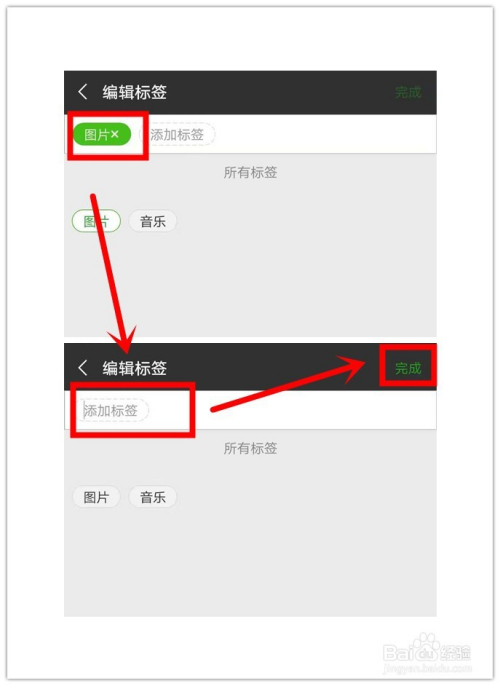Click 编辑标签 title beside dimmed 完成

[x=135, y=92]
